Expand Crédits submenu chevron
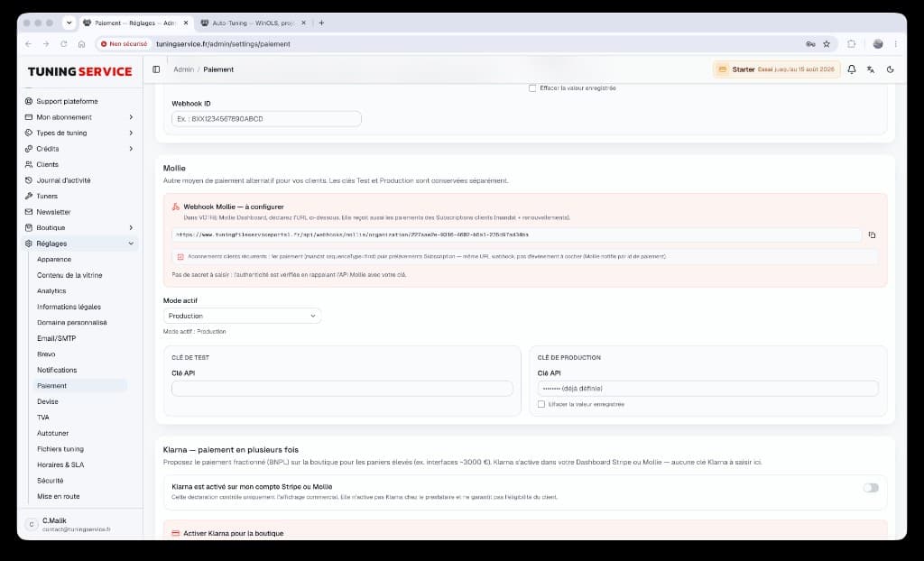Screen dimensions: 924x561 tap(131, 149)
